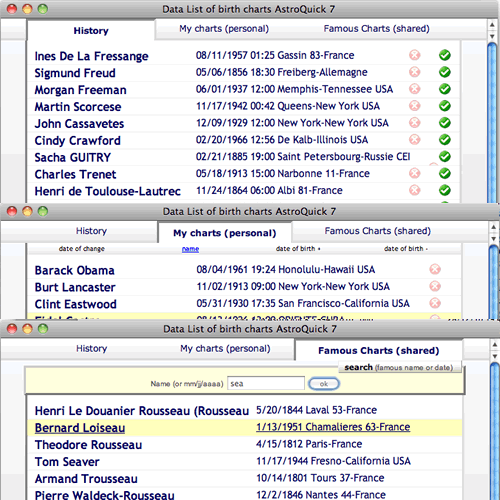Viewport: 500px width, 500px height.
Task: Open 1/13/1951 Chamalieres 63-France link
Action: click(333, 427)
